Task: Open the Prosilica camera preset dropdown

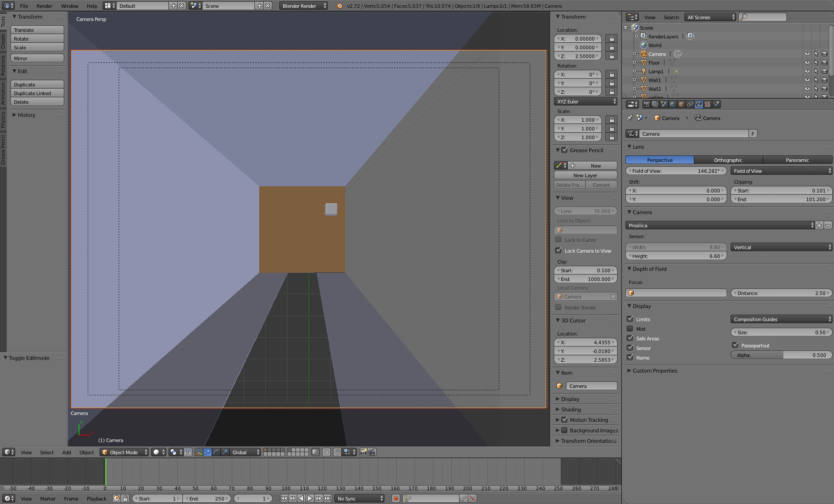Action: click(x=720, y=225)
